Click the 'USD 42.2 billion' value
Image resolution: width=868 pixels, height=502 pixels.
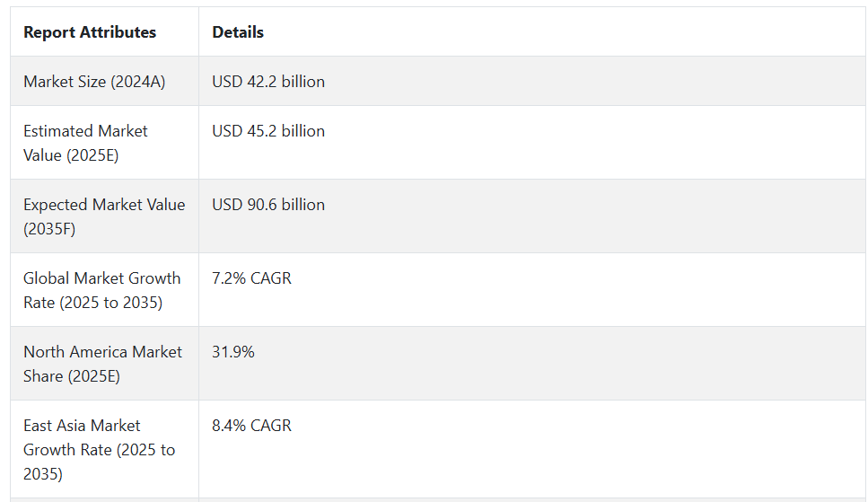[267, 82]
